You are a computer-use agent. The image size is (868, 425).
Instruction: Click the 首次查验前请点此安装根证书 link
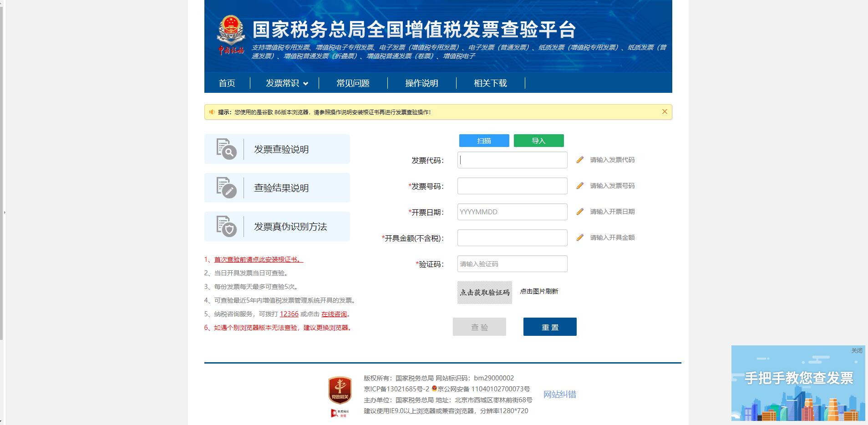pyautogui.click(x=259, y=259)
